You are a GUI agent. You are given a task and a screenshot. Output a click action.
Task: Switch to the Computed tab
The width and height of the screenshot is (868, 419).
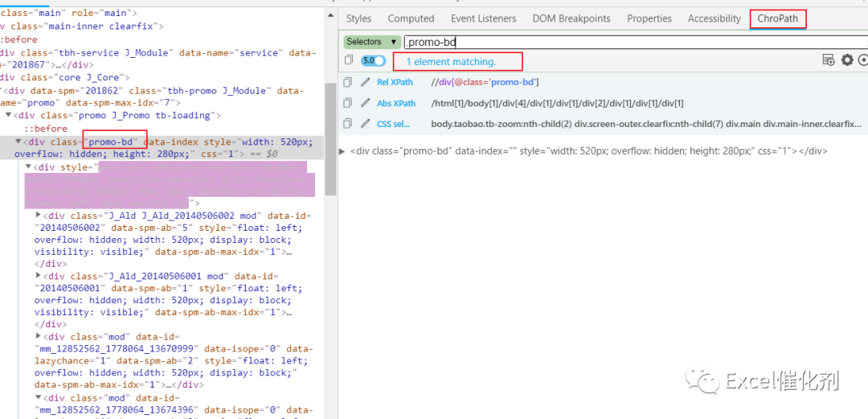[x=411, y=18]
